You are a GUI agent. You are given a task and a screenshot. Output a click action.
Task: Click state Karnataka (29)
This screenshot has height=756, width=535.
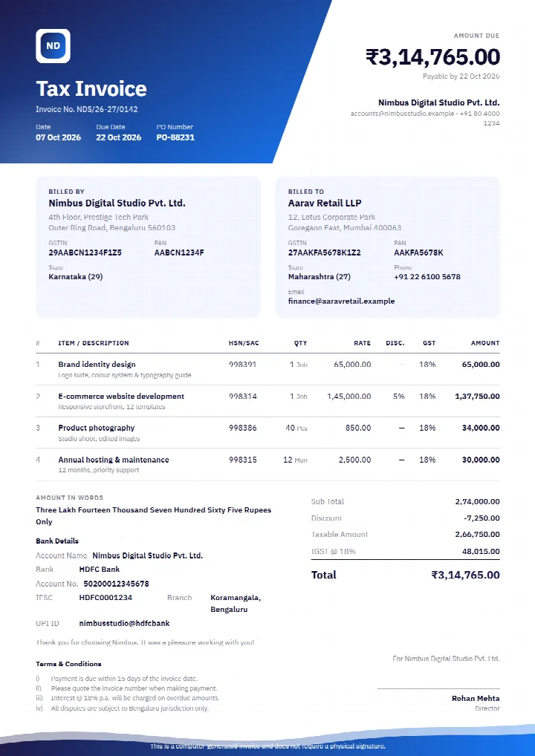point(76,277)
